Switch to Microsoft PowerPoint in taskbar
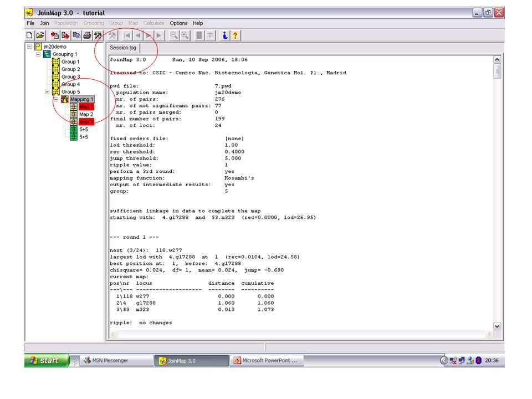The height and width of the screenshot is (399, 532). point(267,360)
